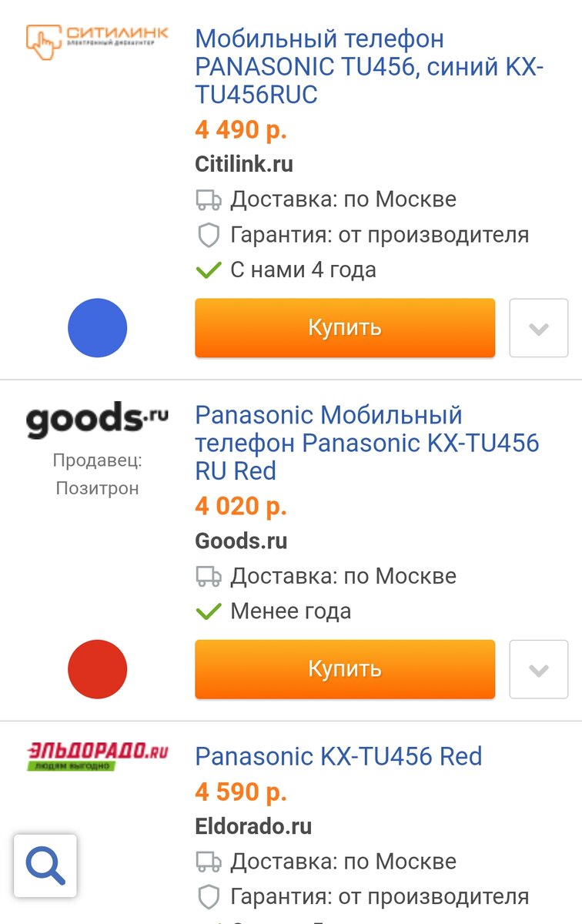Click 'Купить' for the 4 490 р. offer
The width and height of the screenshot is (582, 924).
tap(345, 328)
